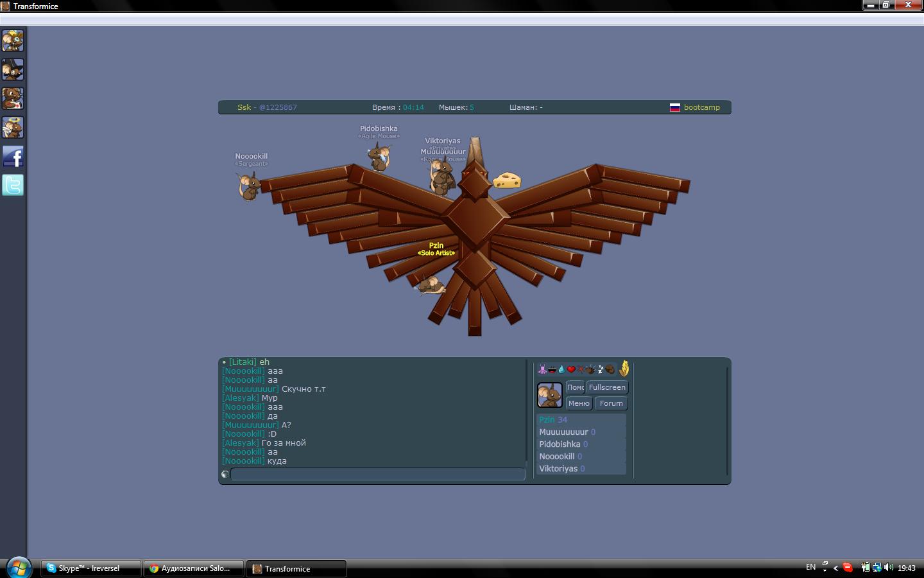Click the 19:43 system clock

tap(907, 568)
